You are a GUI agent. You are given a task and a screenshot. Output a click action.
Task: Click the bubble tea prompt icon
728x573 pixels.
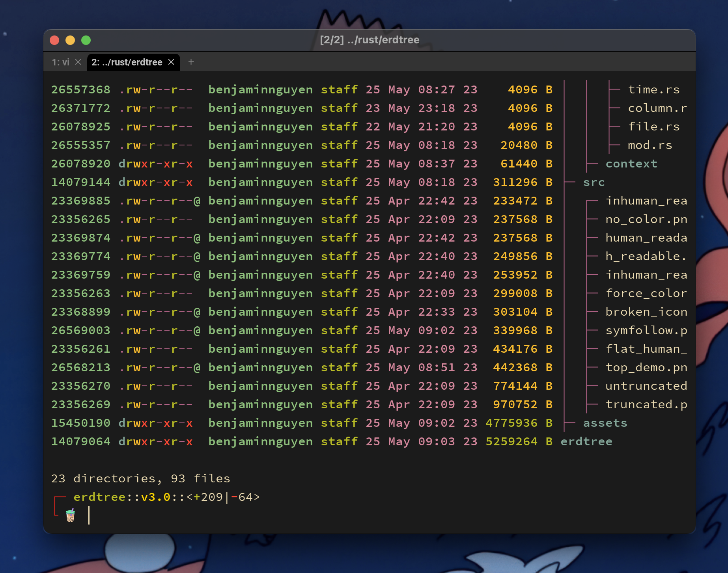70,515
